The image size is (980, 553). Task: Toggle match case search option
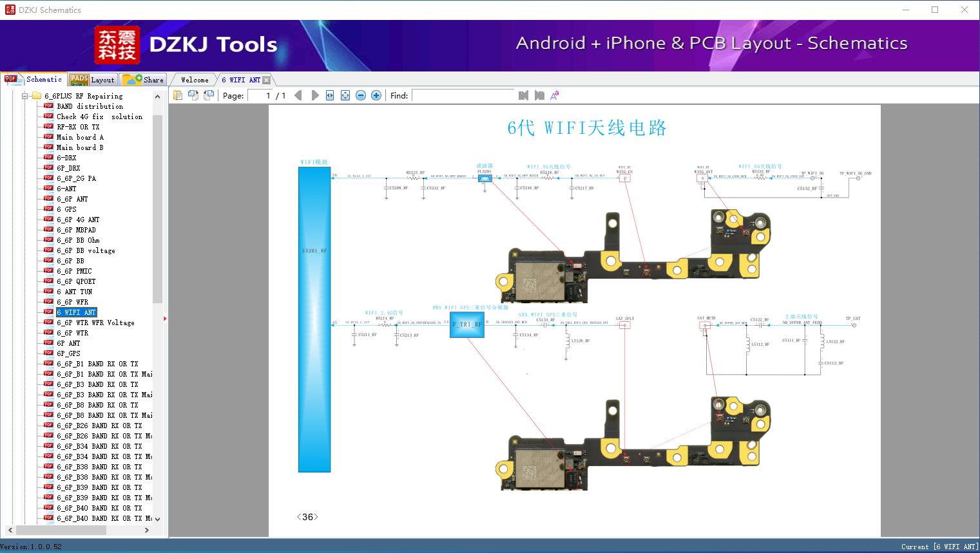click(x=554, y=95)
